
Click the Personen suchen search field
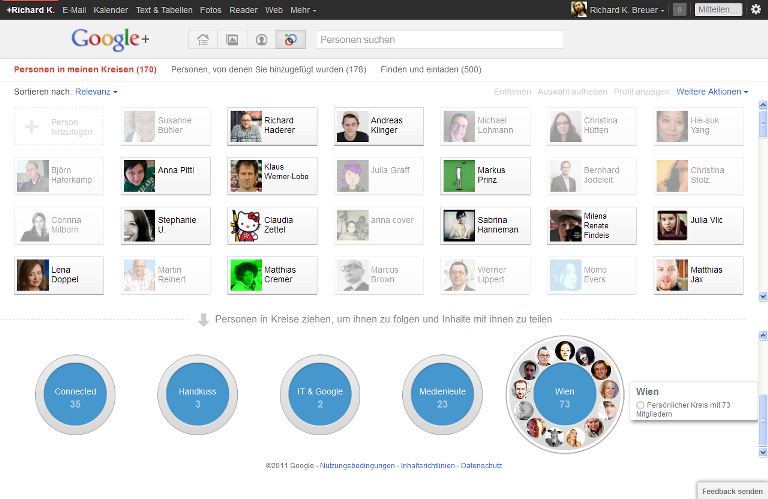point(439,40)
